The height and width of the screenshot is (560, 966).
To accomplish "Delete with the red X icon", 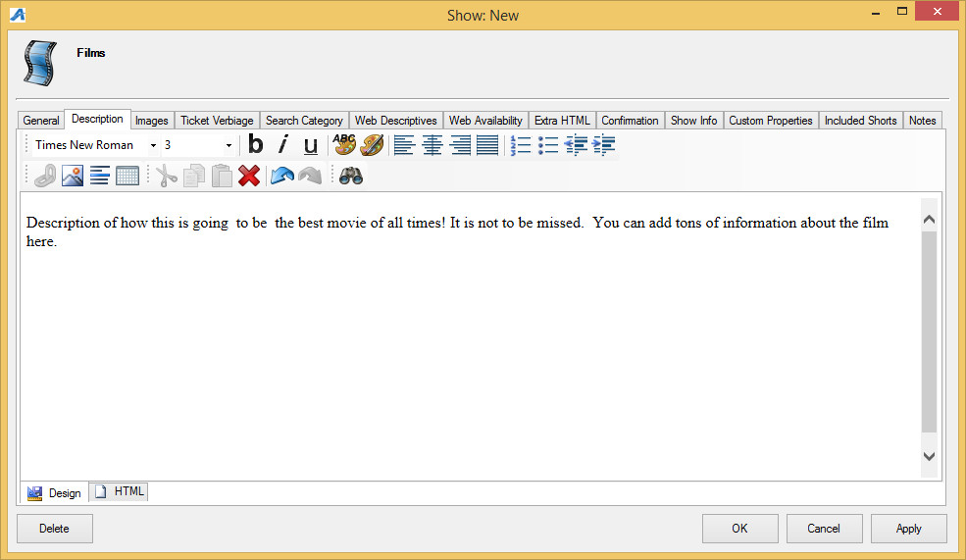I will (249, 176).
